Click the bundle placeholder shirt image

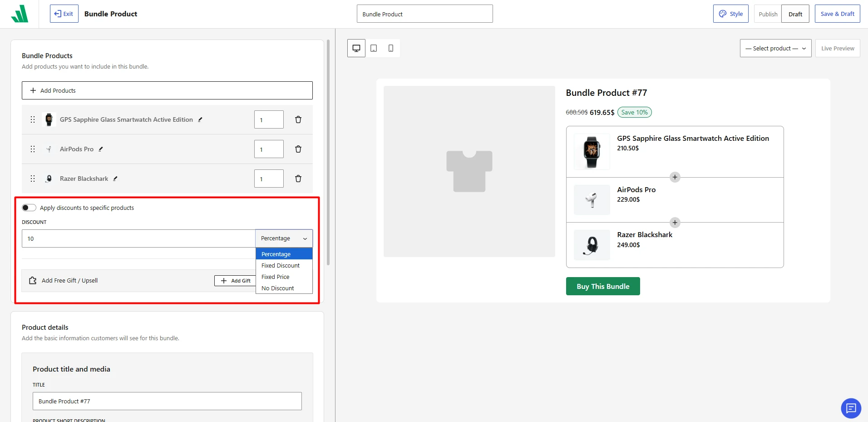(469, 171)
